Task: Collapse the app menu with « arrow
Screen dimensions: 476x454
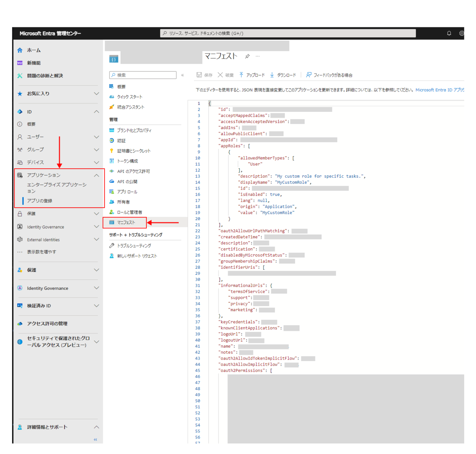Action: tap(183, 75)
